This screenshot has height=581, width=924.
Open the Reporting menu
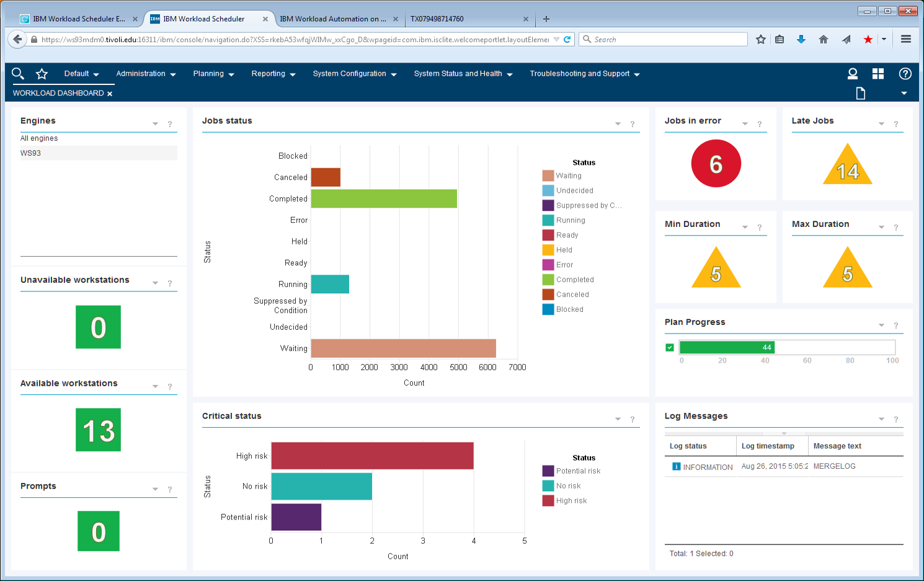coord(273,74)
